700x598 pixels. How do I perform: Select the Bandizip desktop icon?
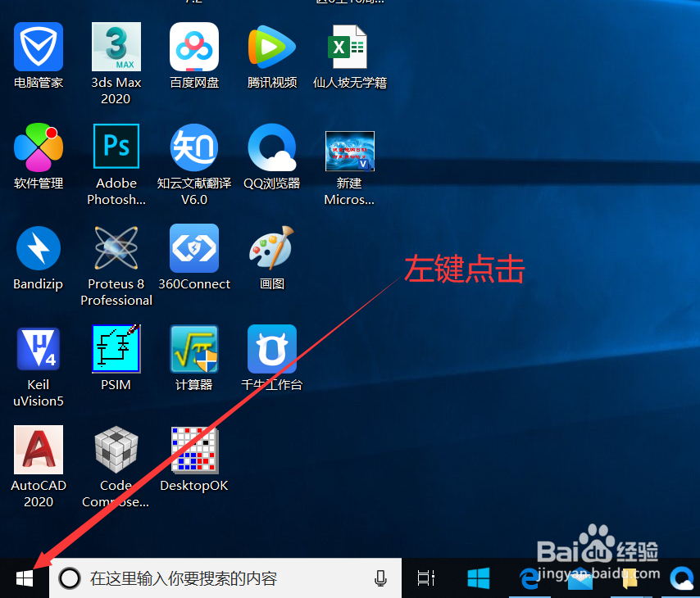pyautogui.click(x=39, y=248)
